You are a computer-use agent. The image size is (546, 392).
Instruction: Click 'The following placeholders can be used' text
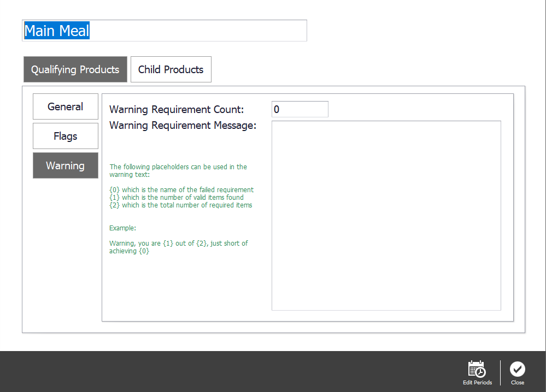[178, 170]
